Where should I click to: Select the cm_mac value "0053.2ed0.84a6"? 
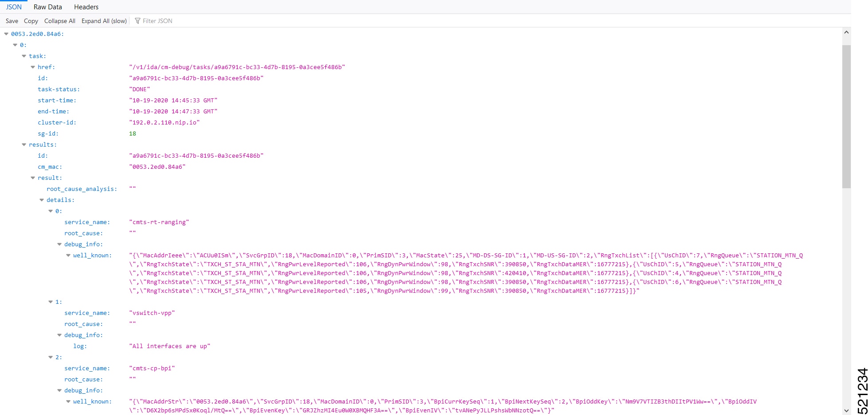point(157,167)
